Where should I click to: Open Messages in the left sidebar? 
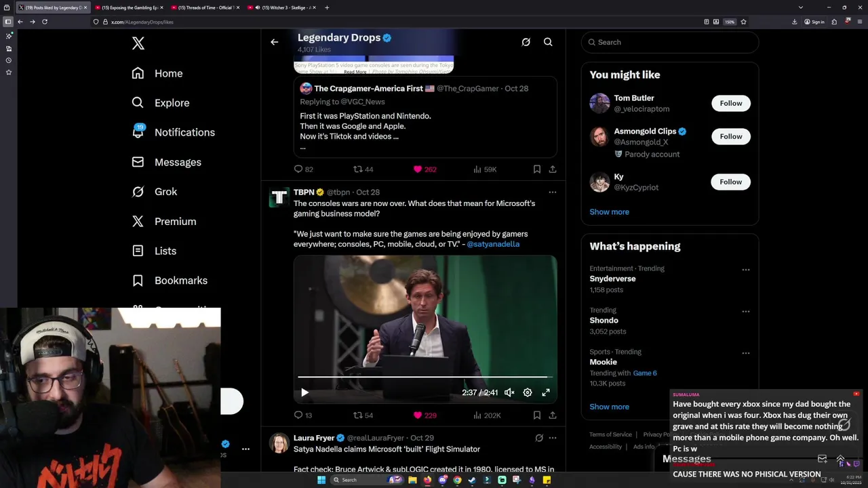[167, 162]
